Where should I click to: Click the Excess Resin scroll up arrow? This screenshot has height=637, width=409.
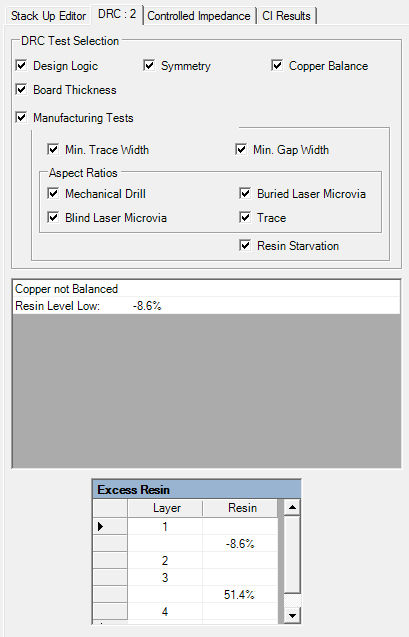click(292, 507)
